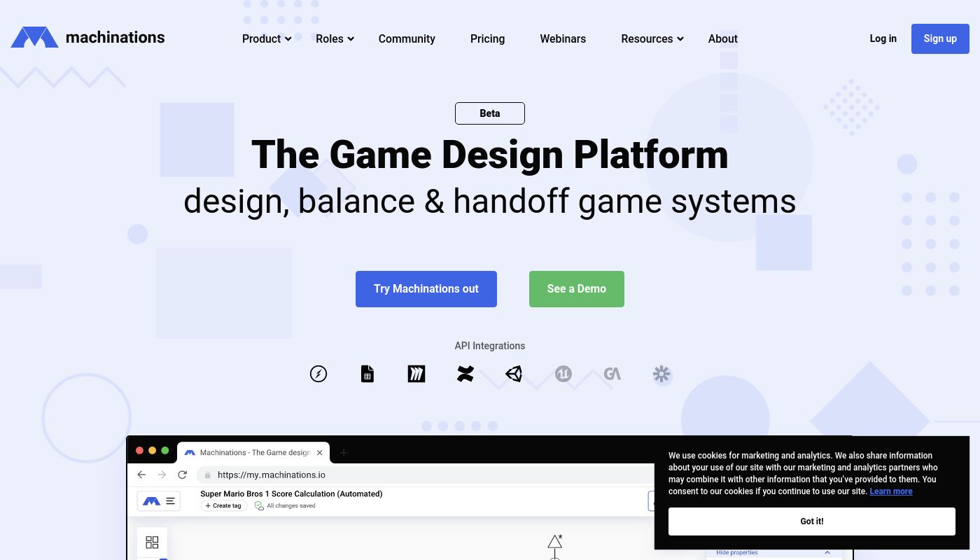Click the Unity integration icon
The width and height of the screenshot is (980, 560).
(514, 374)
